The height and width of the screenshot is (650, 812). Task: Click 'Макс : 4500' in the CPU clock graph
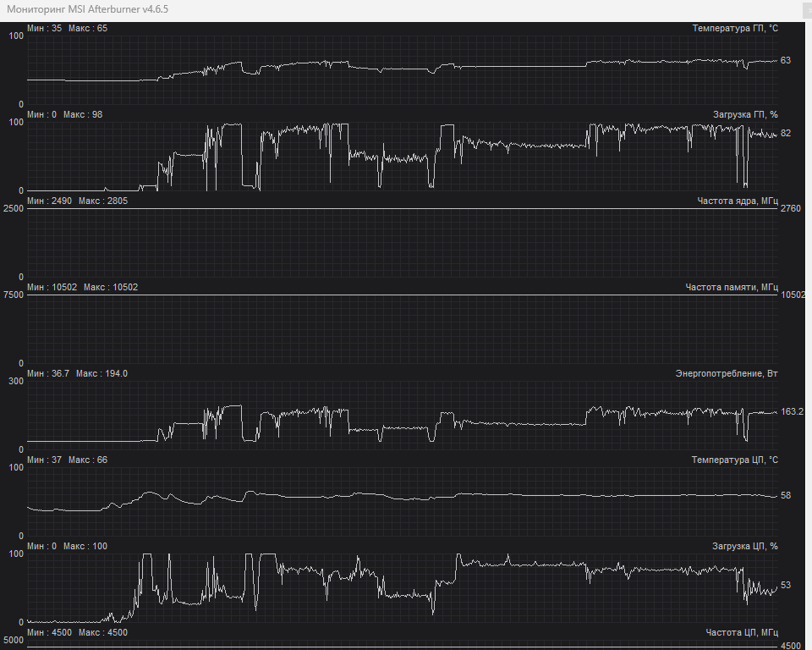coord(103,633)
